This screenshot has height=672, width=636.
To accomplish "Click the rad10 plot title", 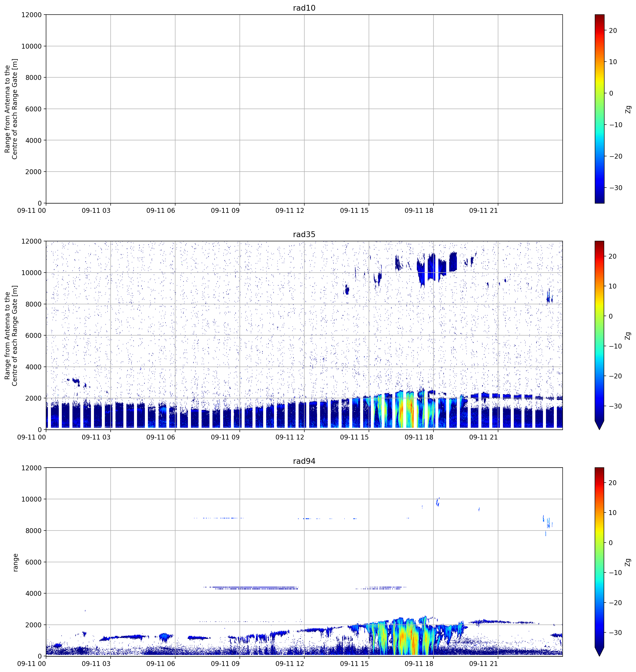I will click(304, 8).
